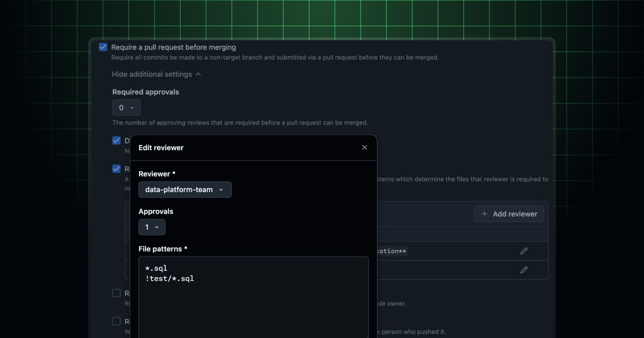Click the caret on the Required approvals selector
644x338 pixels.
click(132, 108)
